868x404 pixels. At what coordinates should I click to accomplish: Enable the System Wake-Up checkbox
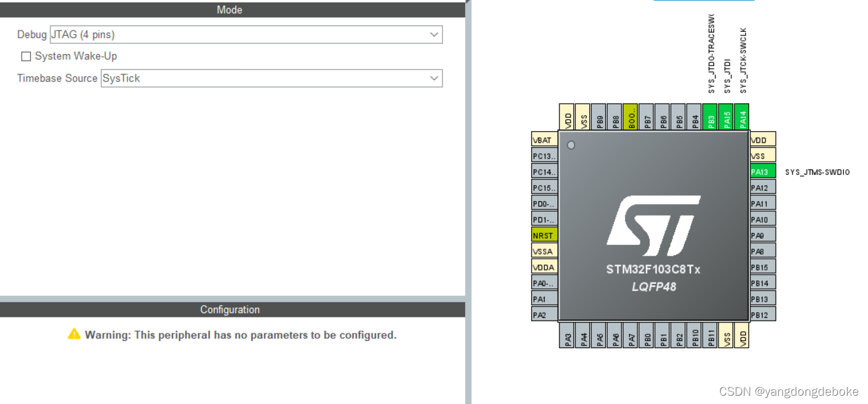26,56
